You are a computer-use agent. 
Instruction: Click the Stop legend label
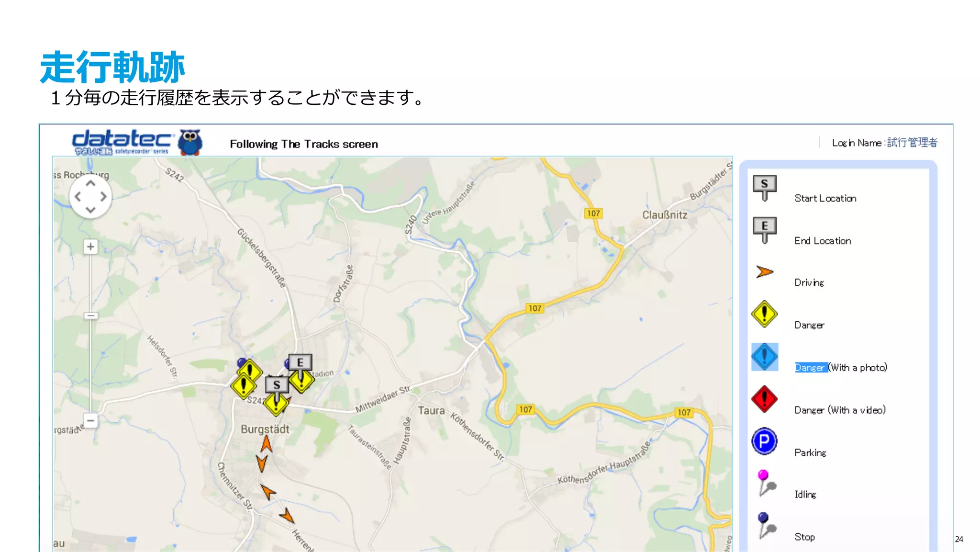coord(804,537)
